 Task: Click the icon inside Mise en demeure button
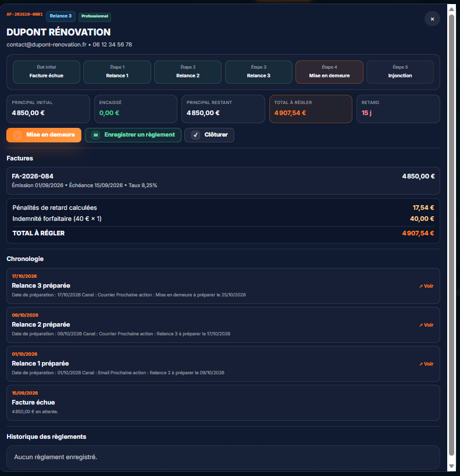[x=17, y=135]
